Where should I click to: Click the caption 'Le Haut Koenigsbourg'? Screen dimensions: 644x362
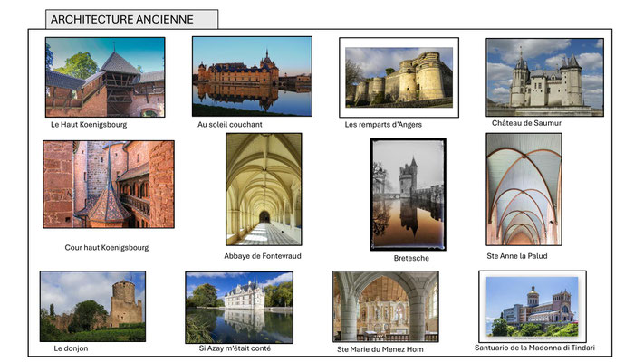[x=89, y=124]
